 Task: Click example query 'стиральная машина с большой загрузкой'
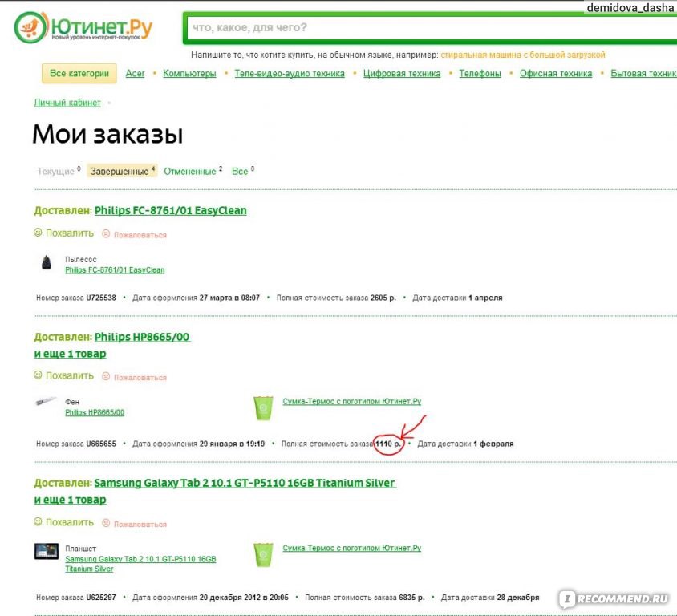523,55
